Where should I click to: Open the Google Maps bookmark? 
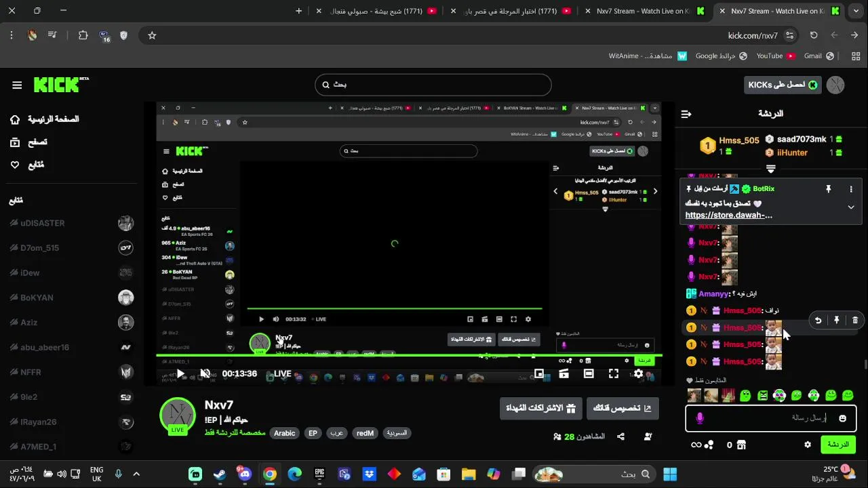pyautogui.click(x=722, y=56)
